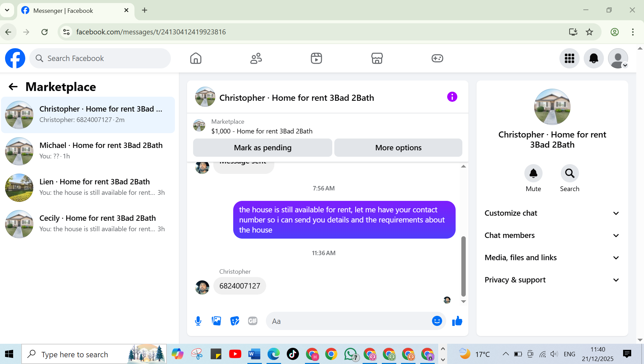Image resolution: width=644 pixels, height=364 pixels.
Task: Open Microsoft Word from the taskbar
Action: 254,354
